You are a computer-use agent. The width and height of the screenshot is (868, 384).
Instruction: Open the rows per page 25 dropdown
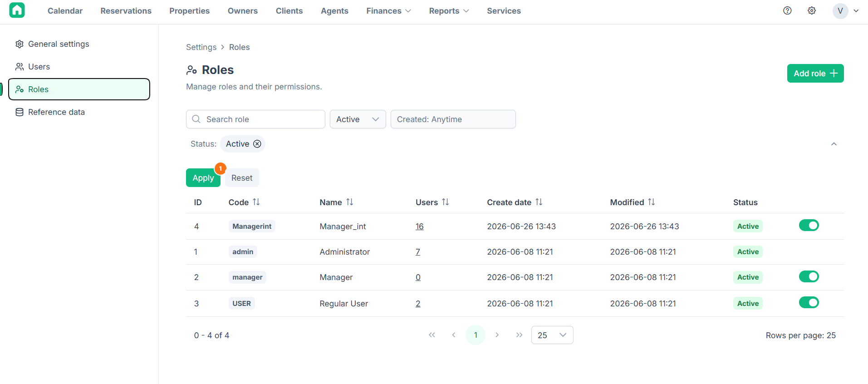pos(552,335)
